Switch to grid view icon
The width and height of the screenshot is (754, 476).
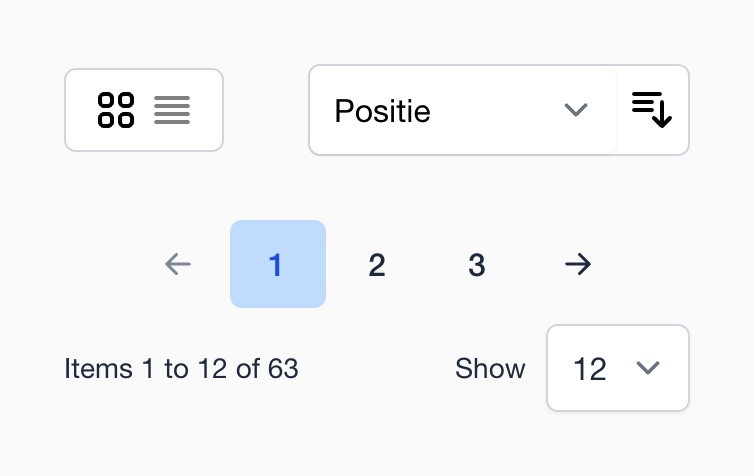(116, 110)
